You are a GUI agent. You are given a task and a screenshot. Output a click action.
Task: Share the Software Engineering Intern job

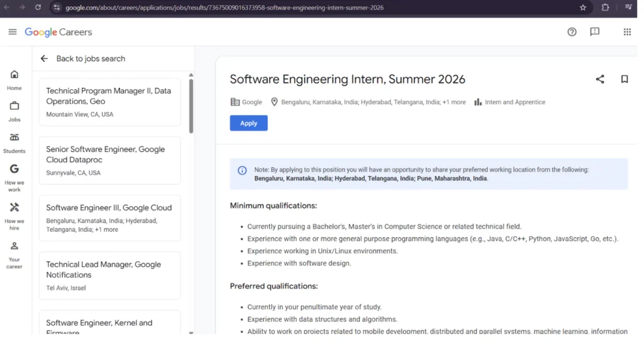tap(599, 79)
